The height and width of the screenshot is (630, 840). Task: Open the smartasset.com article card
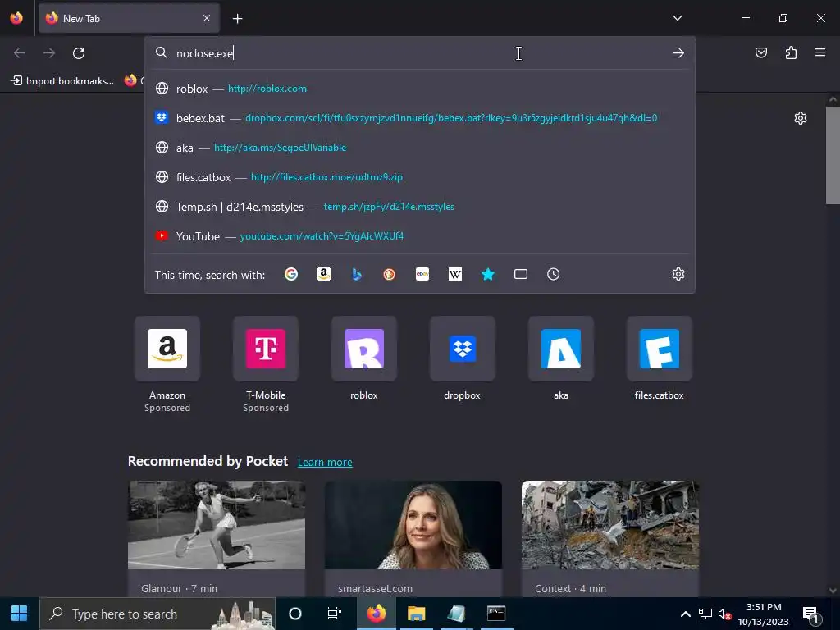coord(413,538)
